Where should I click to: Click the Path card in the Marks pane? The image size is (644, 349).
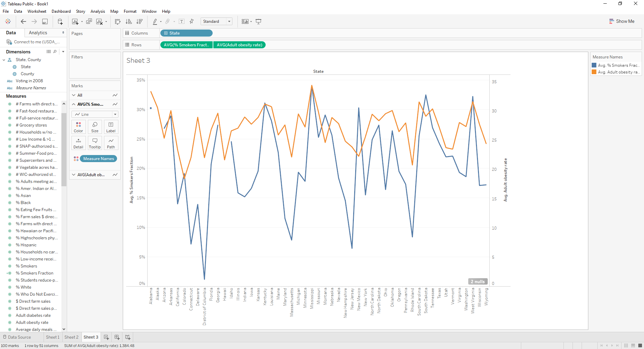(111, 143)
